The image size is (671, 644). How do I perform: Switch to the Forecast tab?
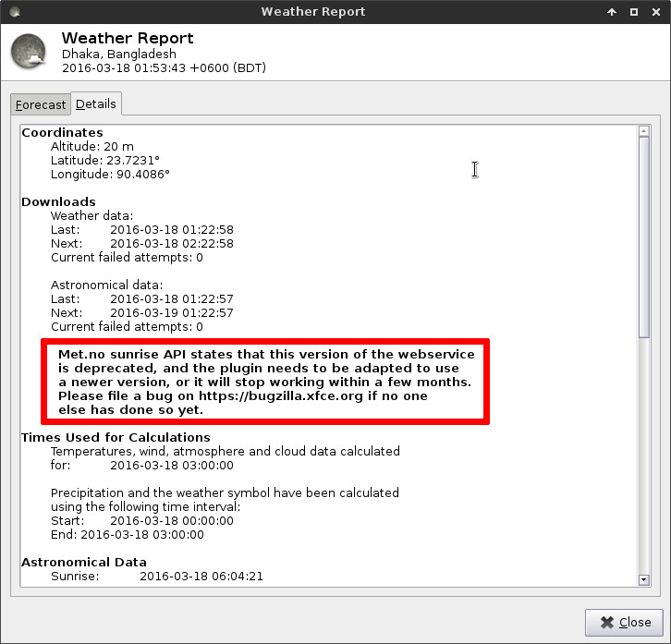click(41, 104)
